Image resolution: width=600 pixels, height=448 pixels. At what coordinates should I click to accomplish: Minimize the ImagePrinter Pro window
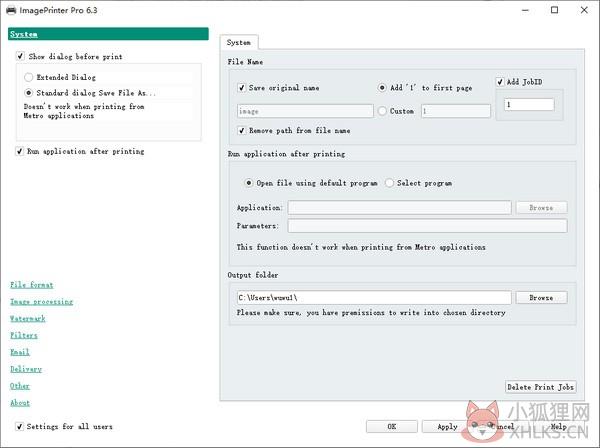click(x=525, y=10)
